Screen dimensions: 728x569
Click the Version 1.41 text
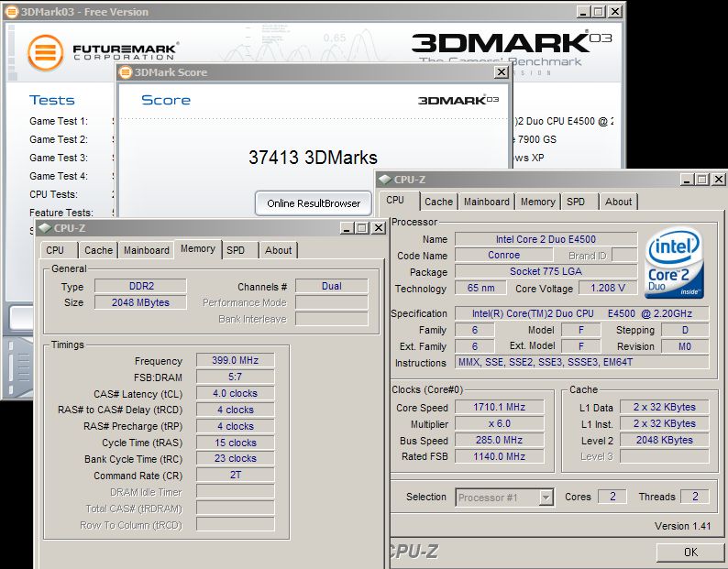pos(682,526)
